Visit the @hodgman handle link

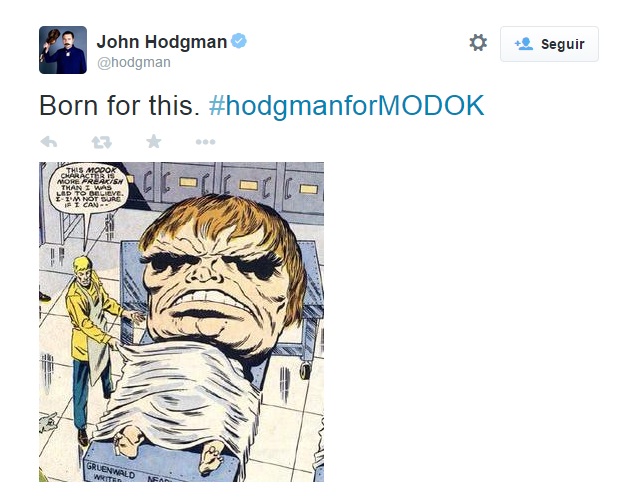134,62
